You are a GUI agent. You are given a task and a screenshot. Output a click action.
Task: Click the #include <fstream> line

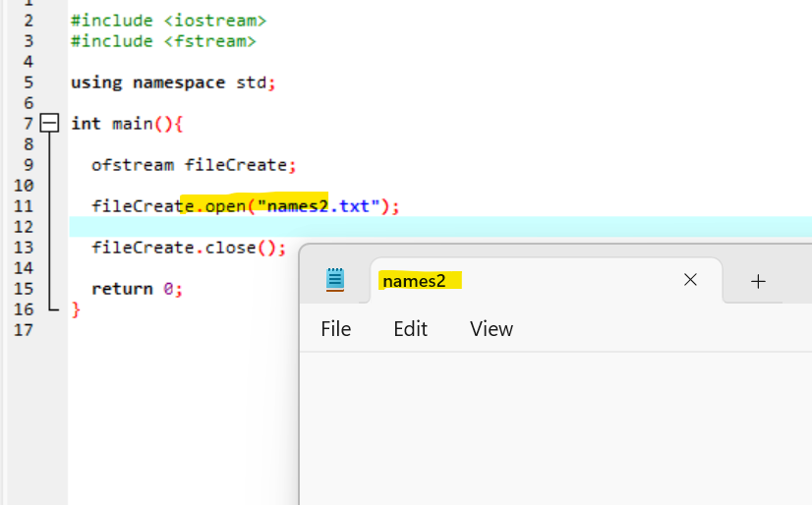coord(163,41)
